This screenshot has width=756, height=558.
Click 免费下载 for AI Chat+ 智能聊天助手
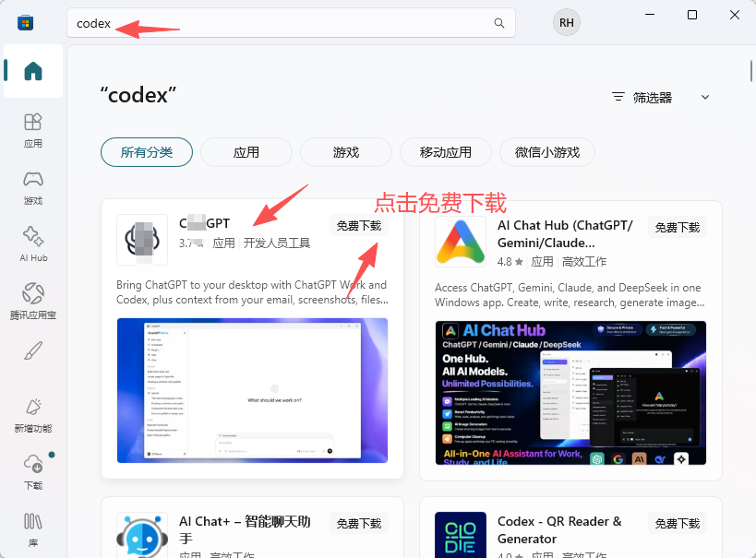click(x=359, y=523)
